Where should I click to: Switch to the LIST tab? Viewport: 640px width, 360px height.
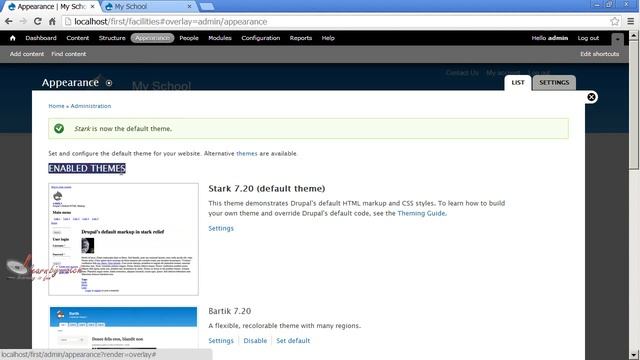click(518, 82)
